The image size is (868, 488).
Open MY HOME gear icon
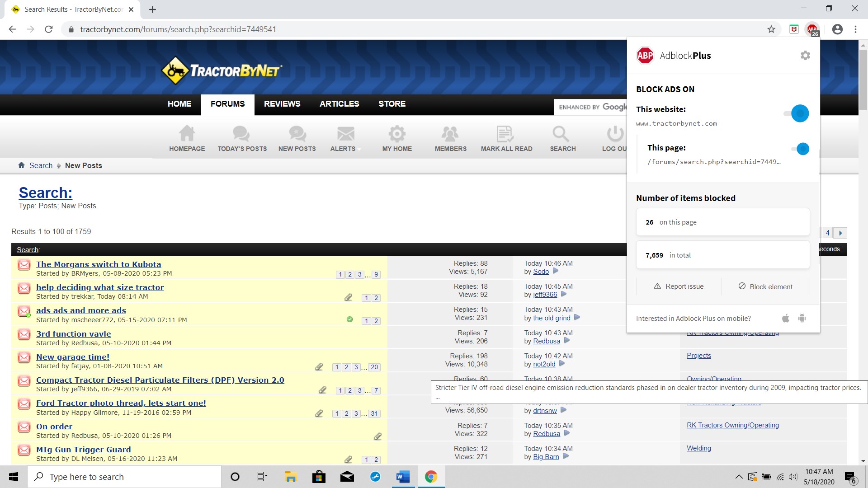(x=397, y=134)
